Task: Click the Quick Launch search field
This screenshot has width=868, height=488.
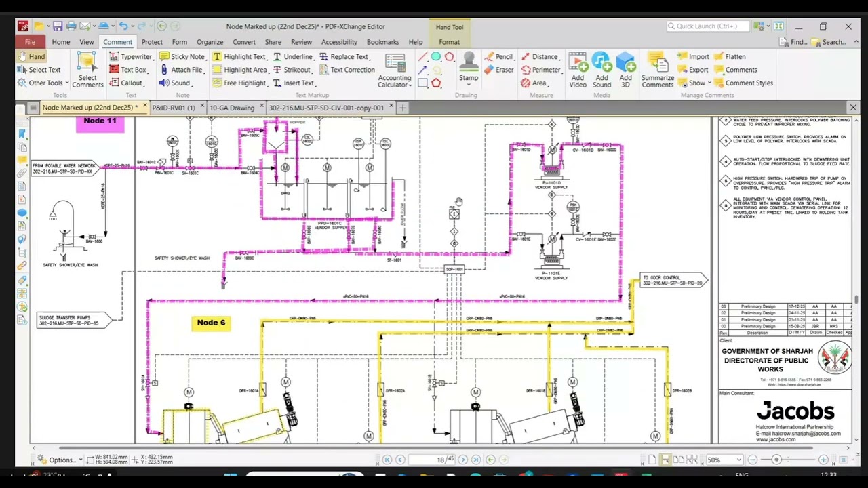Action: click(x=707, y=26)
